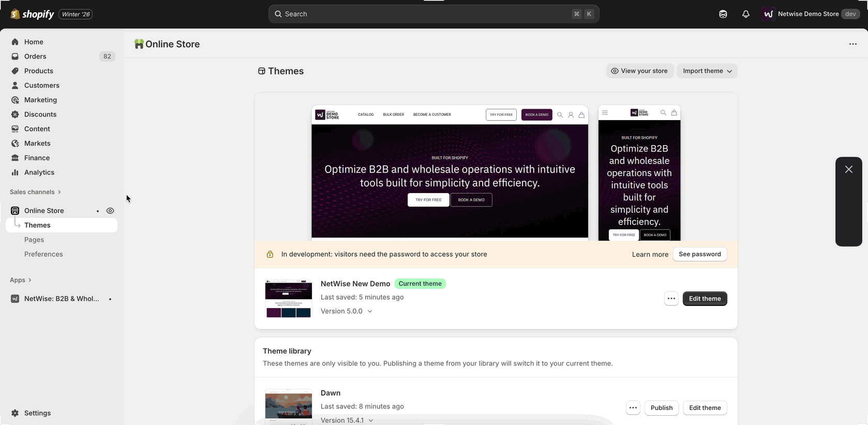The height and width of the screenshot is (425, 868).
Task: Publish the Dawn theme
Action: [662, 408]
